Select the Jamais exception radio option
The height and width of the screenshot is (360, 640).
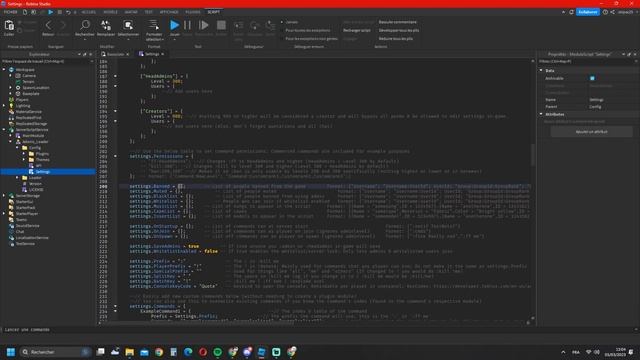289,22
